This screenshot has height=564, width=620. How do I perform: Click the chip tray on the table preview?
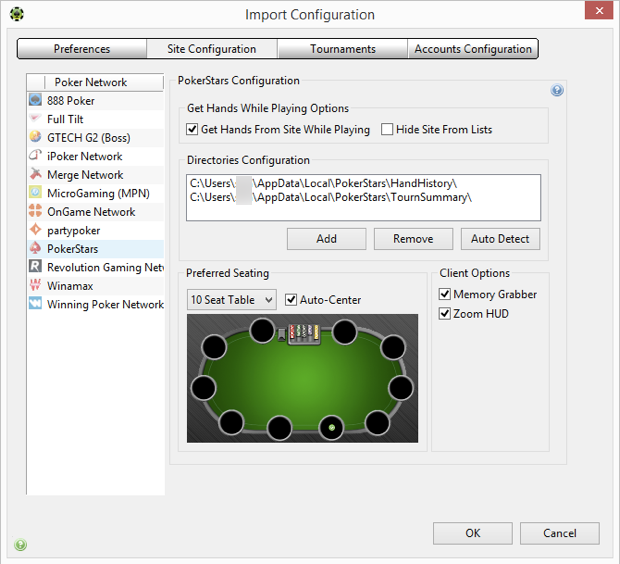click(304, 334)
